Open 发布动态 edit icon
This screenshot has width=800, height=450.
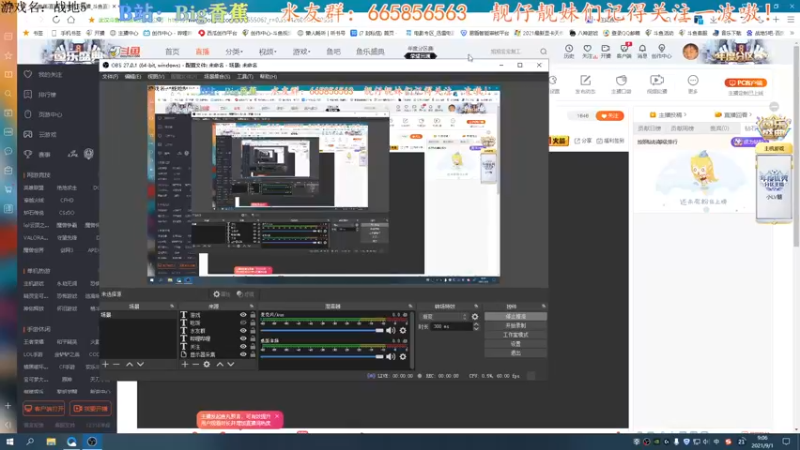click(x=585, y=84)
